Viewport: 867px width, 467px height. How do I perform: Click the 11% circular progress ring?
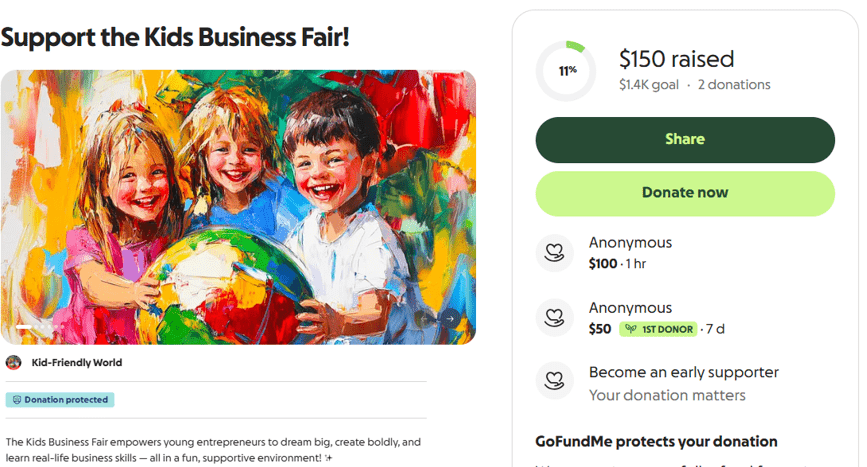pos(567,71)
